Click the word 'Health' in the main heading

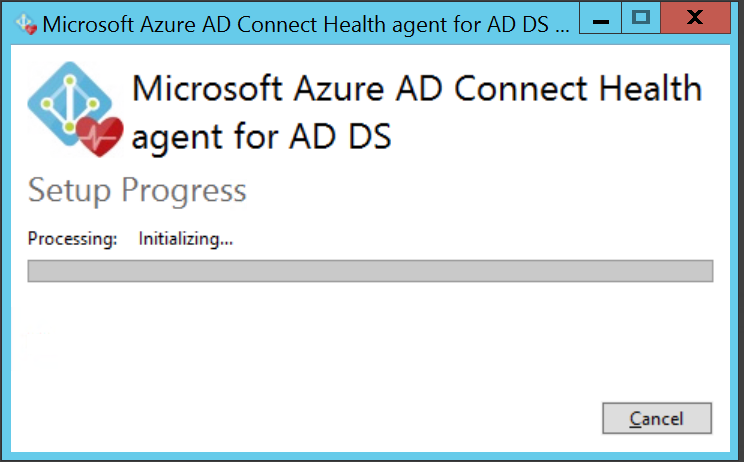tap(648, 88)
